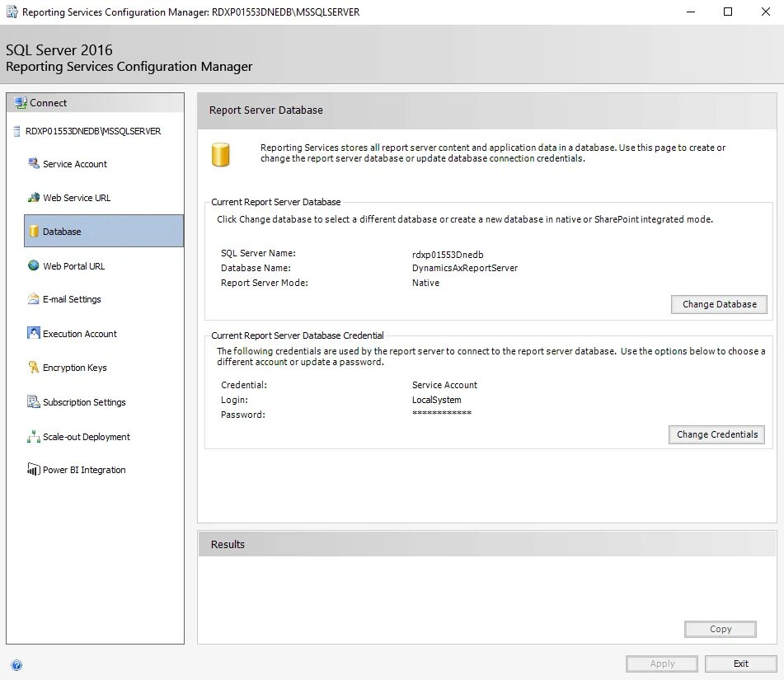Viewport: 784px width, 680px height.
Task: Click Credential value Service Account
Action: [444, 385]
